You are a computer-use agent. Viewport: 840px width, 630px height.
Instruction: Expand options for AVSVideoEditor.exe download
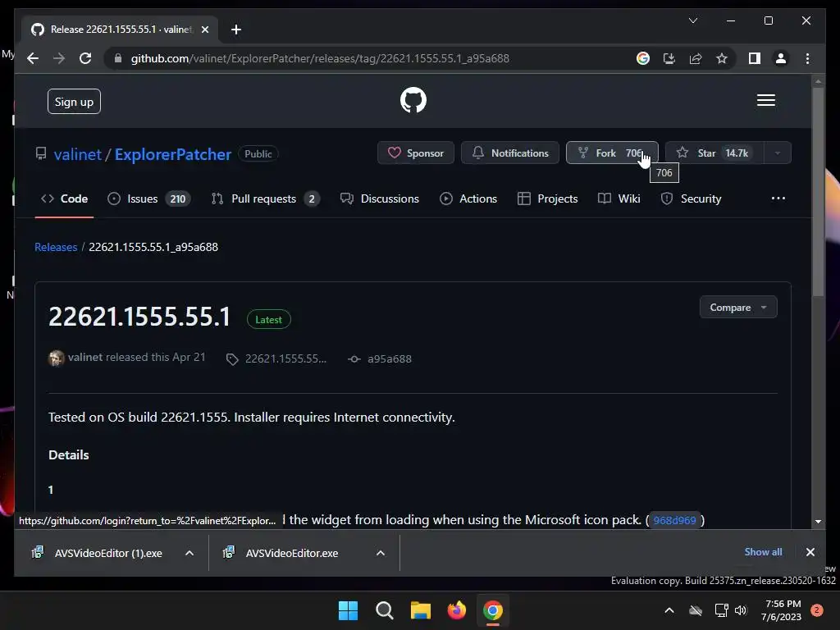tap(381, 553)
